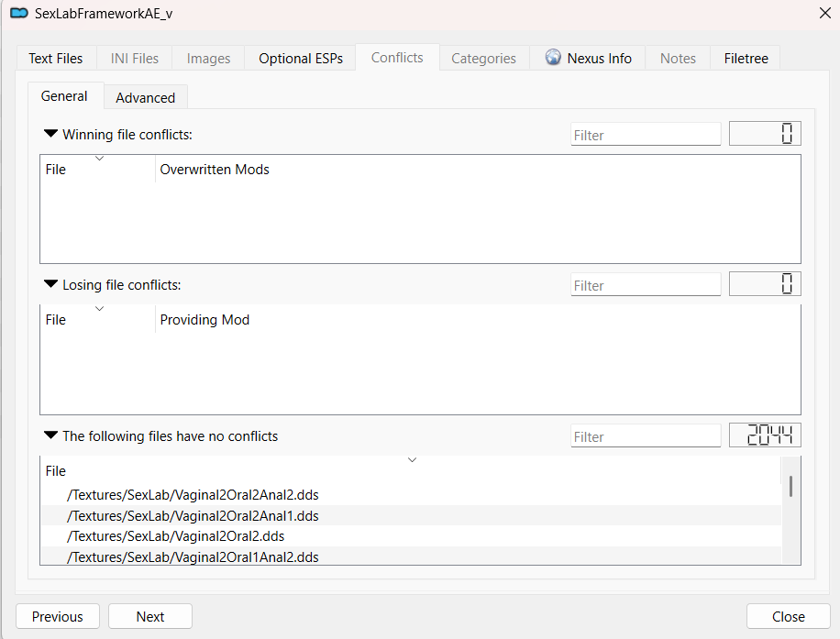Collapse the Winning file conflicts section
This screenshot has height=639, width=840.
point(50,134)
